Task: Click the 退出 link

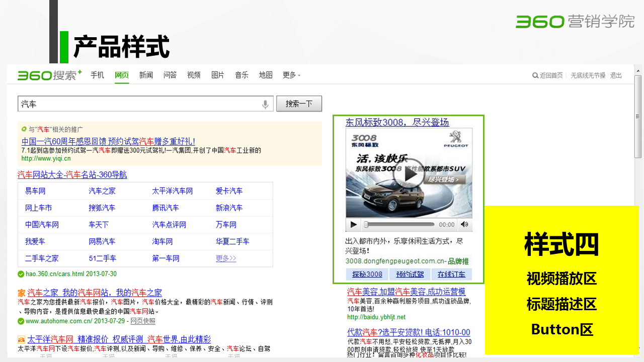Action: point(616,75)
